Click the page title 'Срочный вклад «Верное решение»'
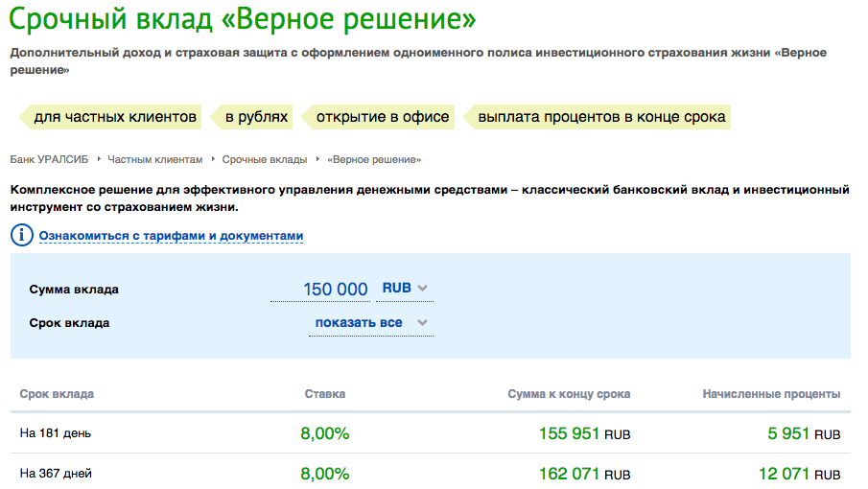The height and width of the screenshot is (489, 868). coord(243,18)
